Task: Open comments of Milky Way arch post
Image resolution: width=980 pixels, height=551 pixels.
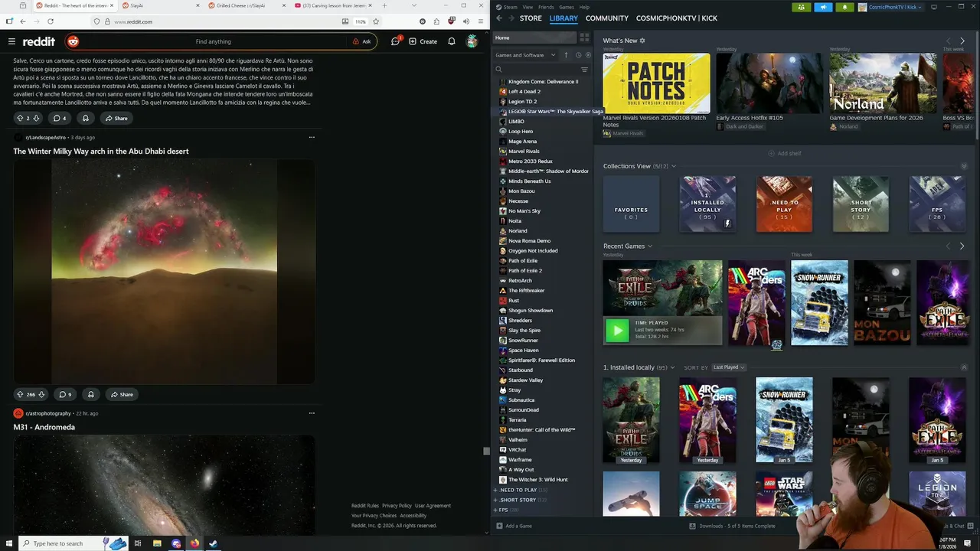Action: (x=64, y=394)
